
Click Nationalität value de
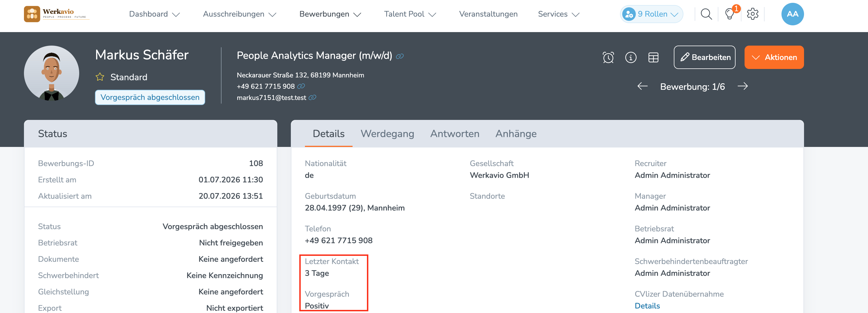pos(309,175)
